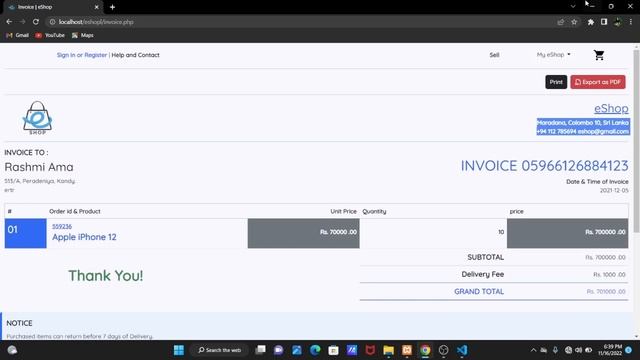
Task: Open the Windows Start menu
Action: [x=179, y=350]
